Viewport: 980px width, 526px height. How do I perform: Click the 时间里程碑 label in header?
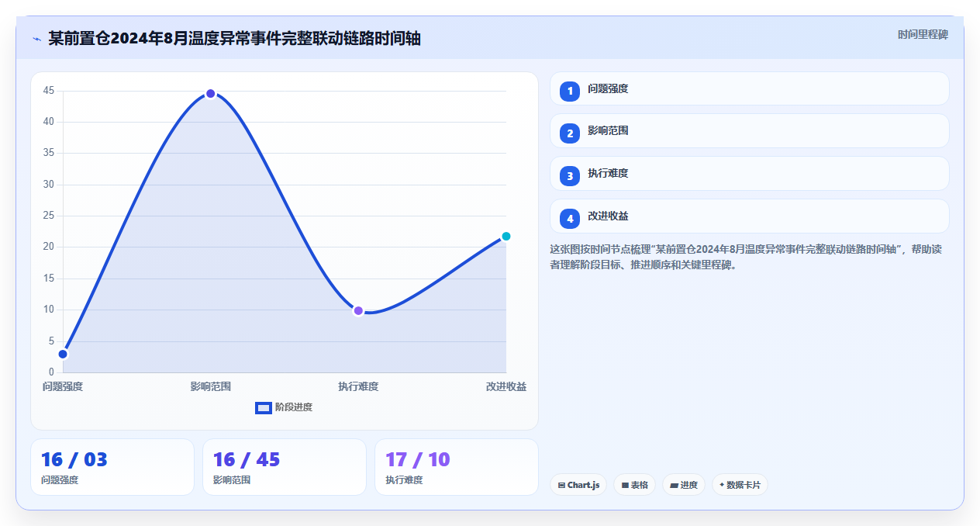923,35
